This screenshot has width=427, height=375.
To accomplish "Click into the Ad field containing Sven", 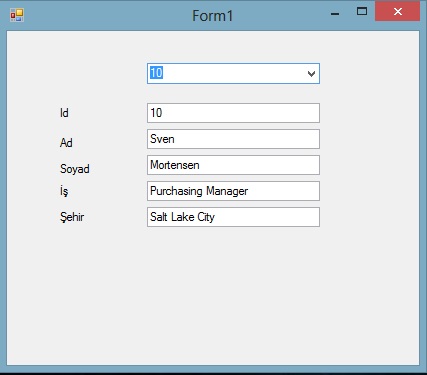I will point(233,139).
